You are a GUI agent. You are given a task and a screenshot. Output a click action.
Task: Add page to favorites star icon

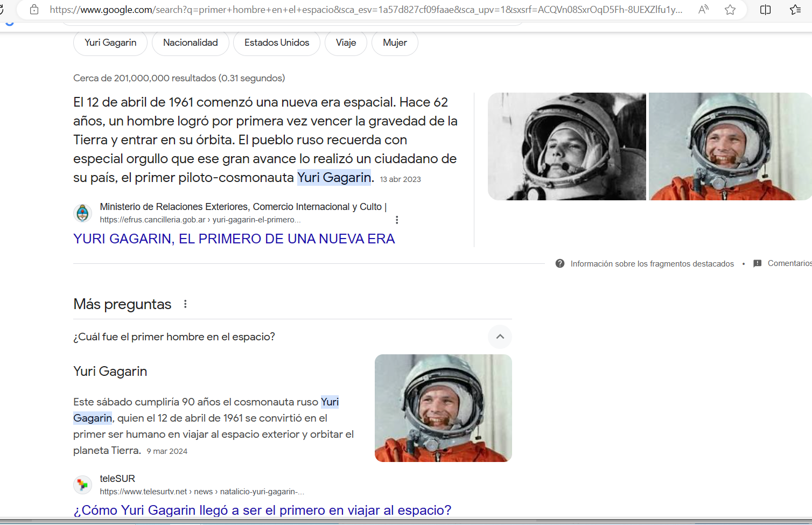(x=730, y=10)
